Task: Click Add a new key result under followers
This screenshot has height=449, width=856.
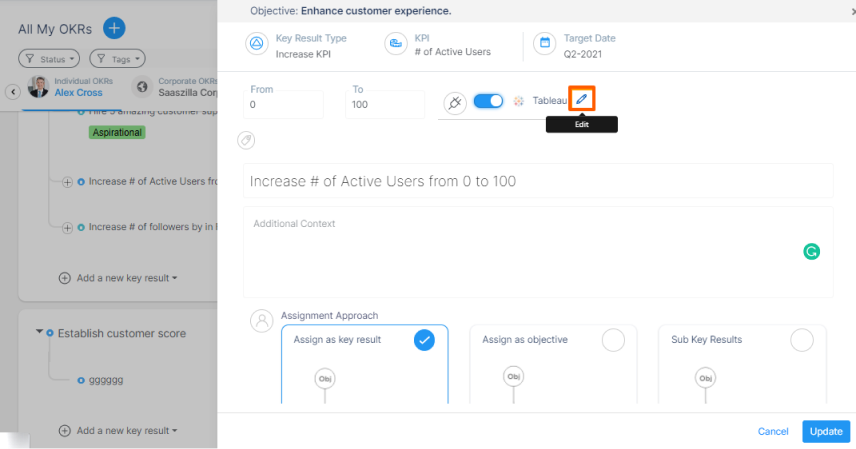Action: (x=118, y=278)
